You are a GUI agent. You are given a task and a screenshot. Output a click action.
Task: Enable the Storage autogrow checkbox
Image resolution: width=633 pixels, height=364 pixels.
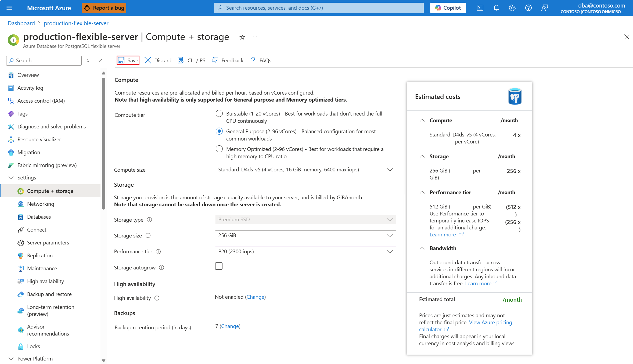point(219,266)
